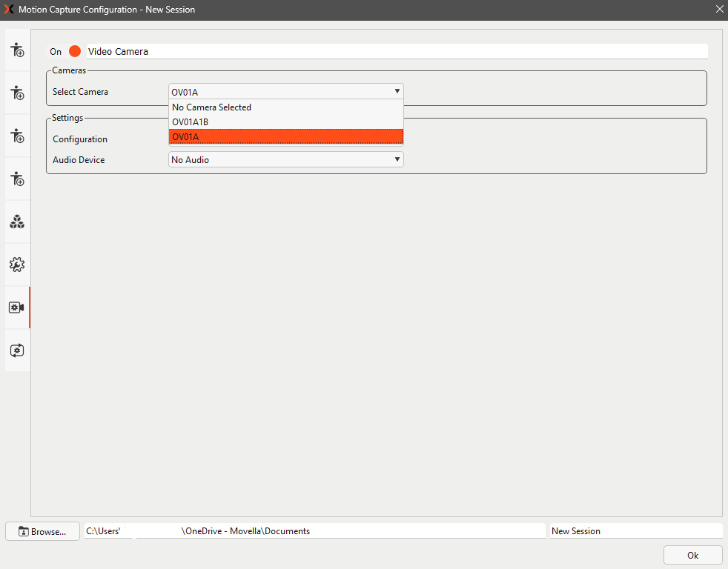The image size is (728, 569).
Task: Open the gear-and-wrench settings tab
Action: click(x=18, y=264)
